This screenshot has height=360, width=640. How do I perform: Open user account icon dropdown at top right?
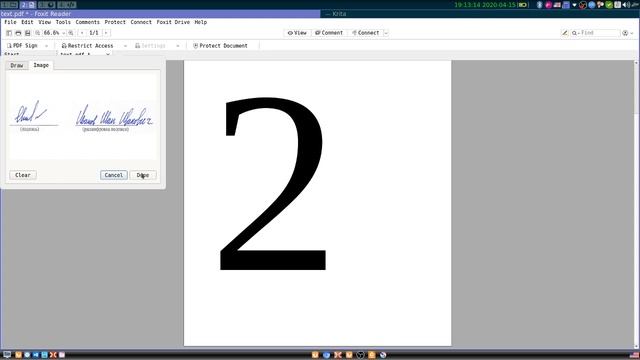point(627,33)
